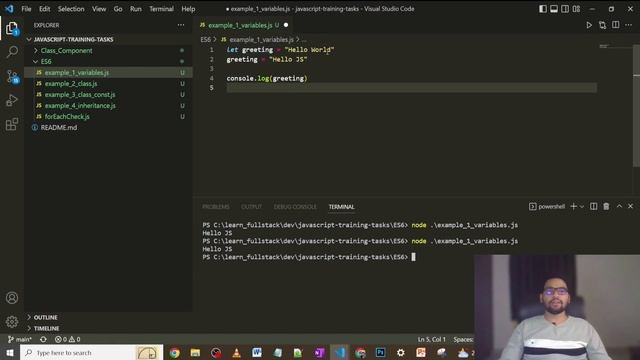Click the main branch indicator in status bar

[x=20, y=339]
